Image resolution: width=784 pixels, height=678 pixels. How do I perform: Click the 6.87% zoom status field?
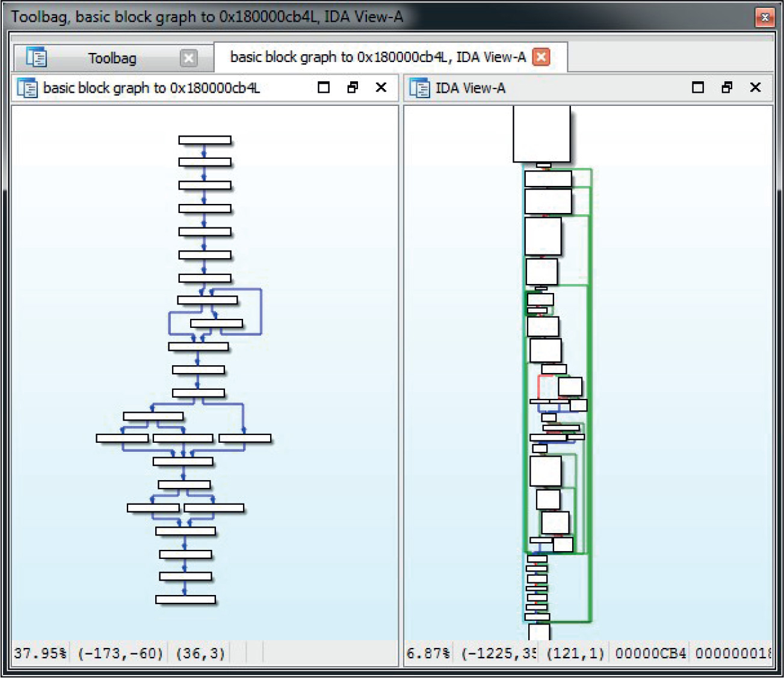click(428, 653)
